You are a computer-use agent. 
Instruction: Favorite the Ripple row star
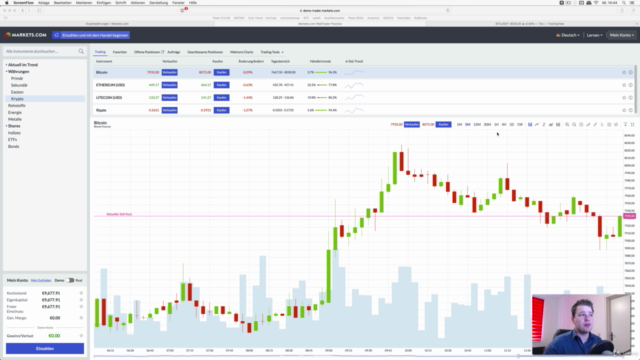624,110
